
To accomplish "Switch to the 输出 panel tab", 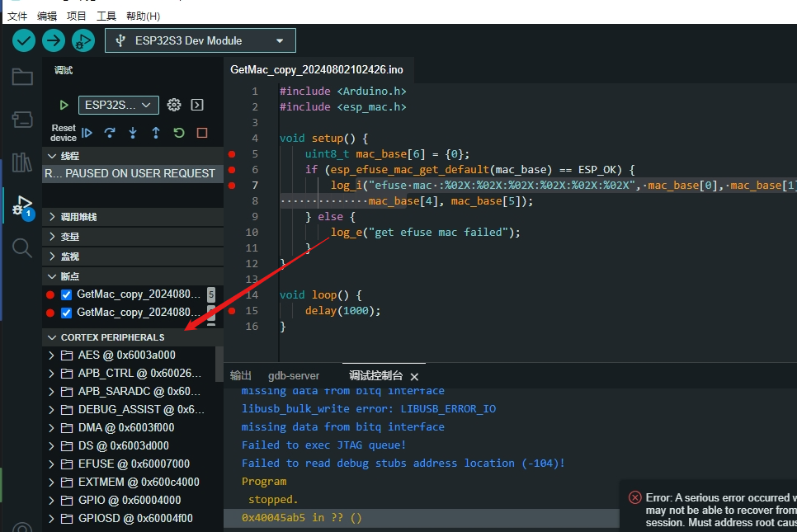I will point(240,376).
